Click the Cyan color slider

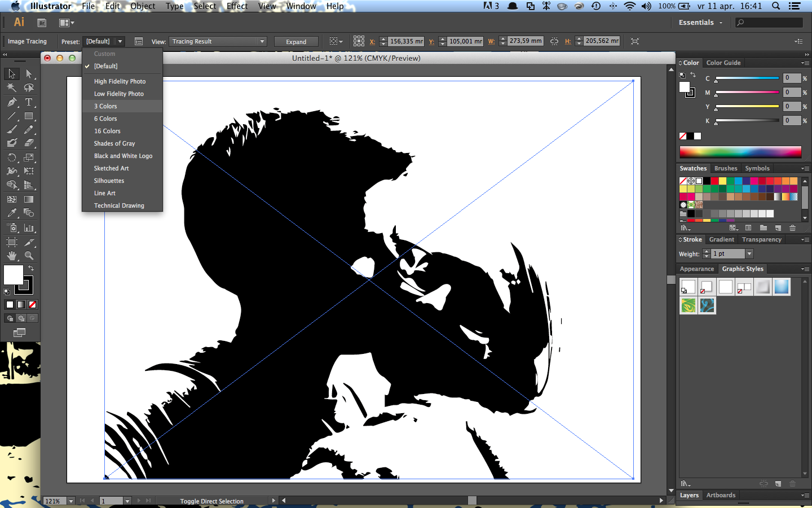click(x=747, y=78)
